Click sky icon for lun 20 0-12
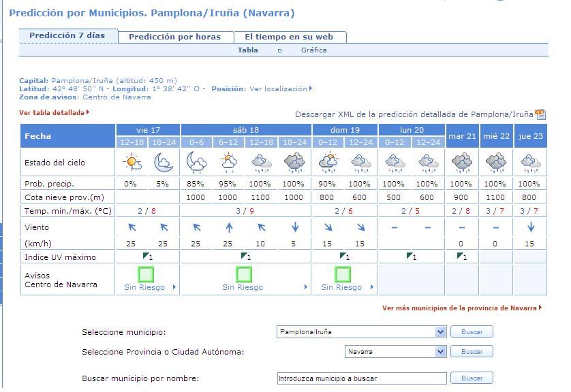 (395, 163)
